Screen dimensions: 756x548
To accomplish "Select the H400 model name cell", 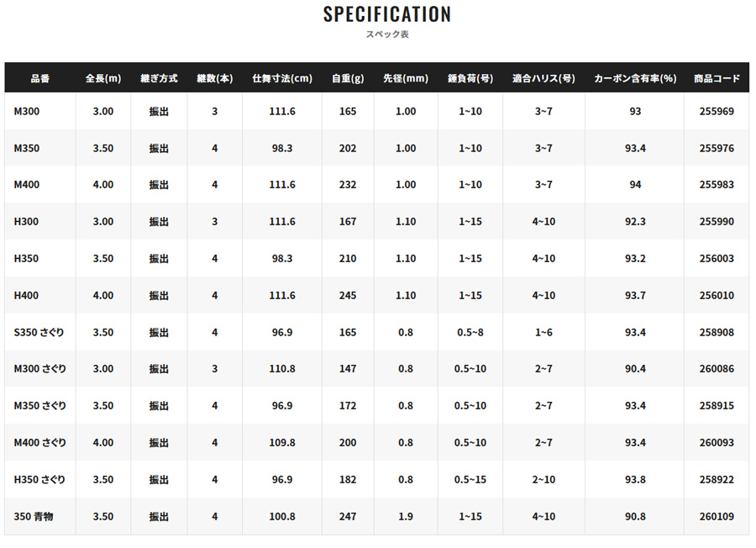I will tap(27, 295).
